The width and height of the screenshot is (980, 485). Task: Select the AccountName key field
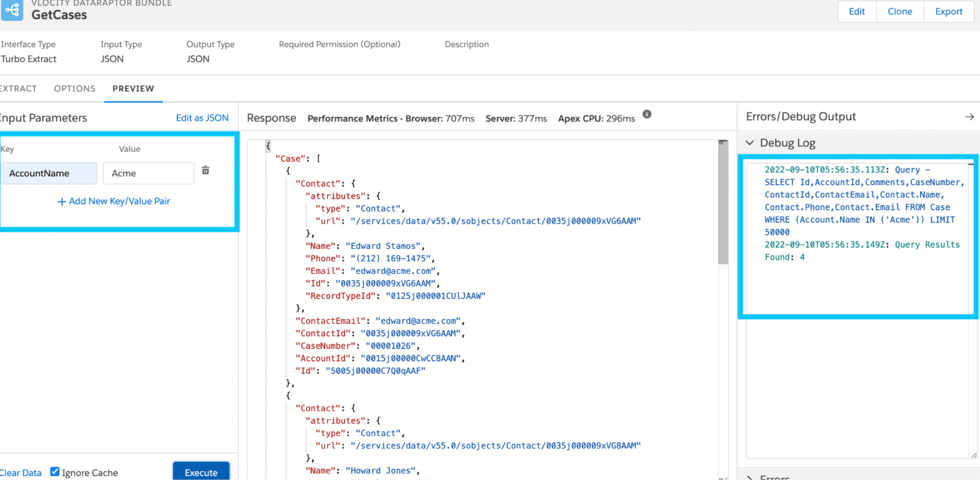pos(49,173)
